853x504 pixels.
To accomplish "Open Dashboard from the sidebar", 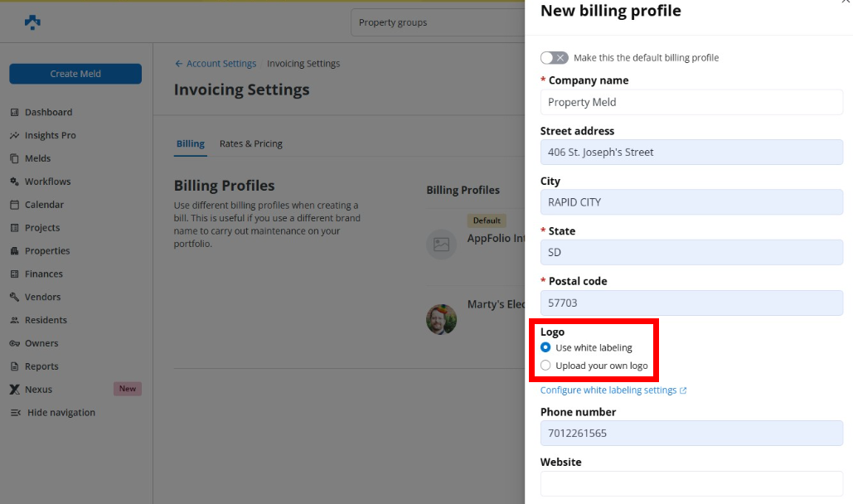I will point(48,112).
